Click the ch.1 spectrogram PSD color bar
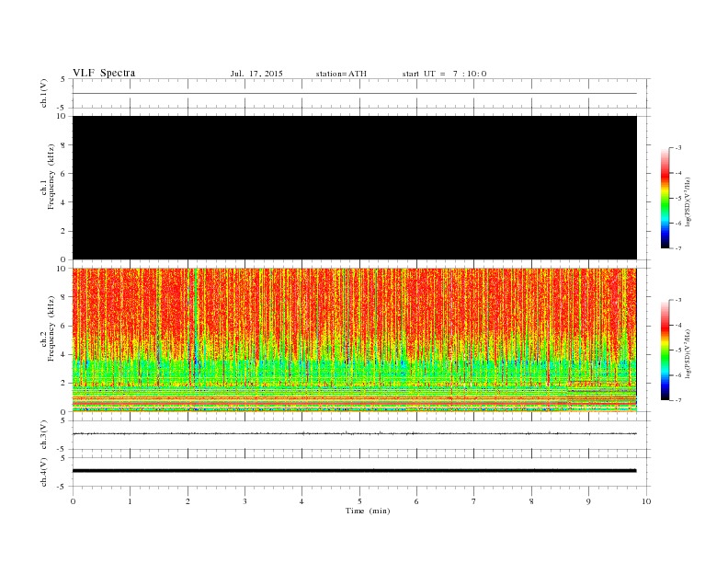This screenshot has width=728, height=563. [665, 199]
